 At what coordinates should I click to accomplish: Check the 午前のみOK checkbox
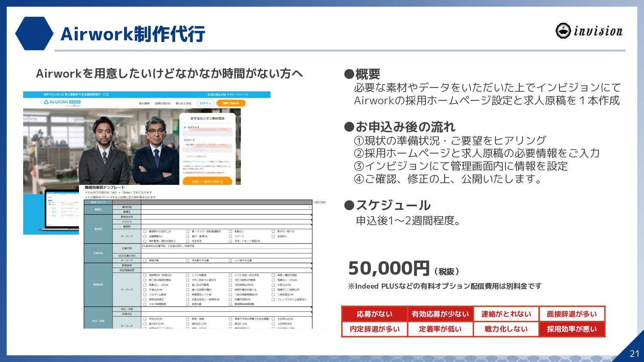[273, 285]
